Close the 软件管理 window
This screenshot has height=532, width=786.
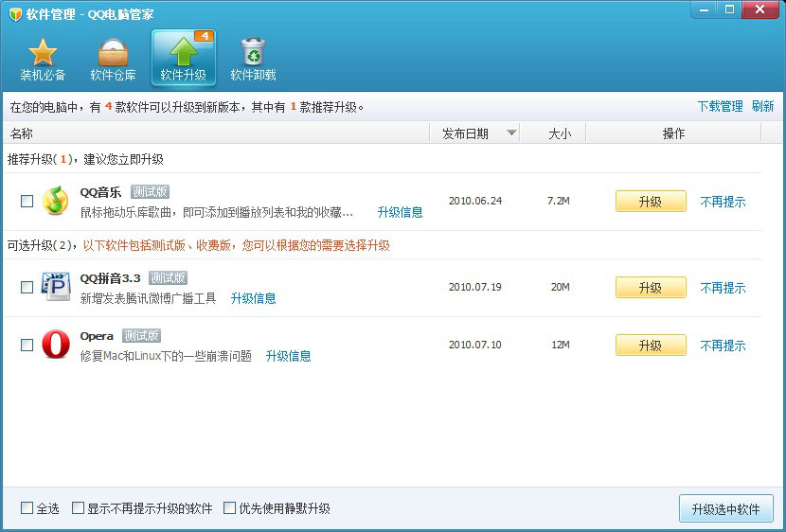click(x=759, y=9)
